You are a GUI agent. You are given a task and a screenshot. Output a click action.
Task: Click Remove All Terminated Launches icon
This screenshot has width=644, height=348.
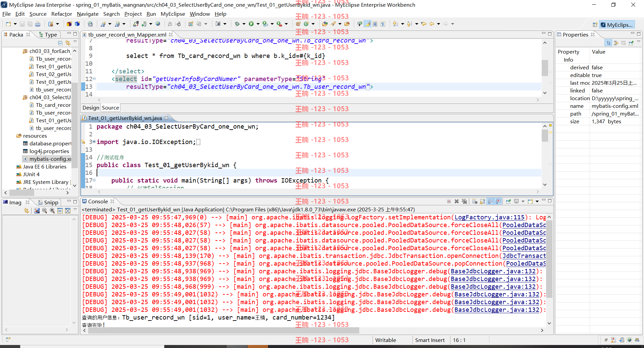tap(464, 202)
